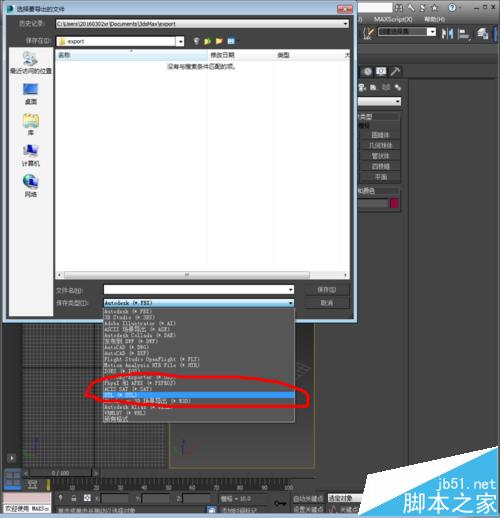The image size is (500, 518).
Task: Click the Align tool in 3ds Max toolbar
Action: tap(464, 33)
